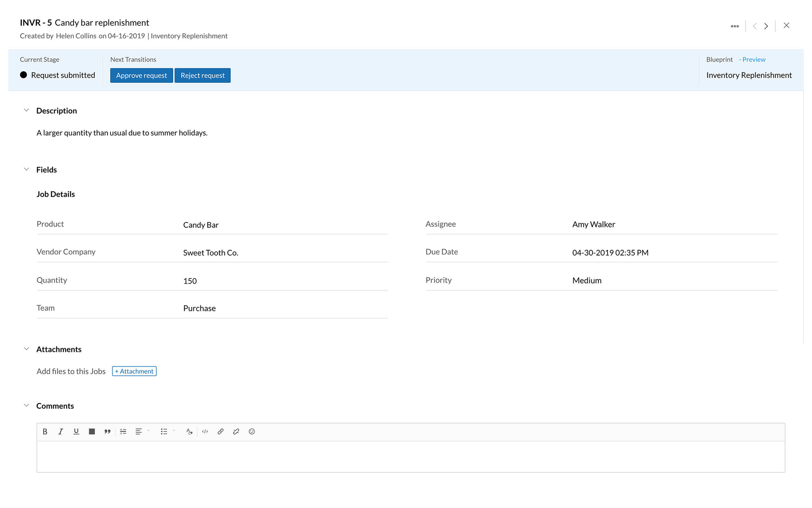Remove hyperlink using unlink icon
The height and width of the screenshot is (508, 812).
[236, 431]
